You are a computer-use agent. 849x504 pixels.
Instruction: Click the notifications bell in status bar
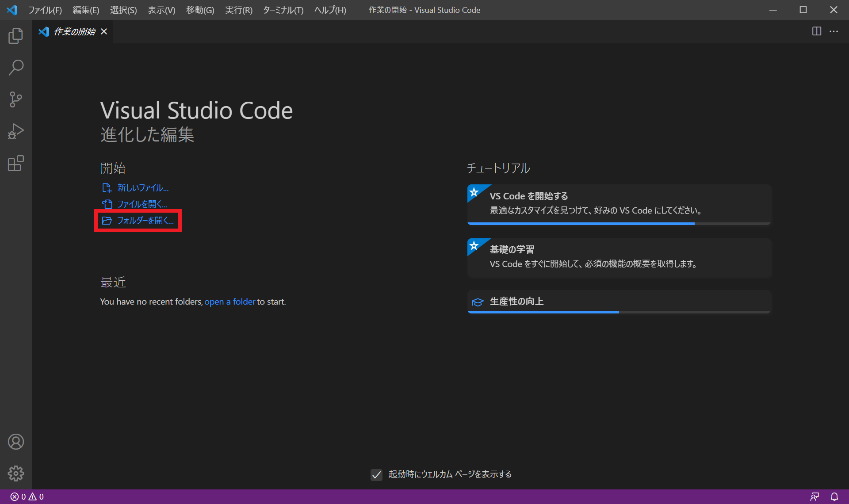(834, 496)
